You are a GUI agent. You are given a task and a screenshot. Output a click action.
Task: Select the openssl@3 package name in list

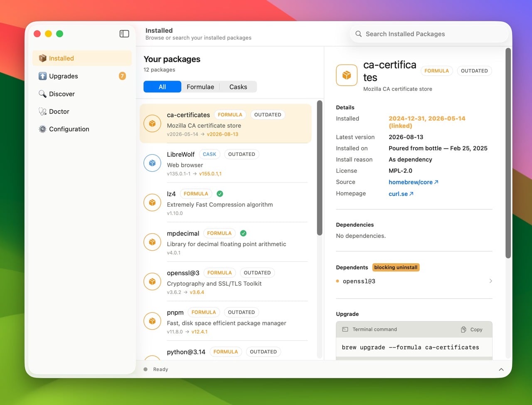183,273
